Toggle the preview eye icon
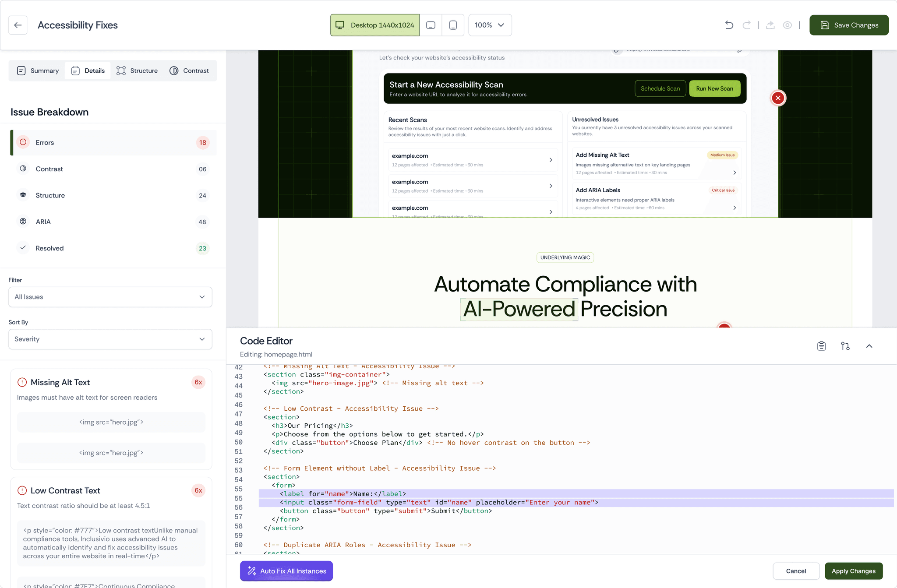The width and height of the screenshot is (897, 588). point(787,25)
